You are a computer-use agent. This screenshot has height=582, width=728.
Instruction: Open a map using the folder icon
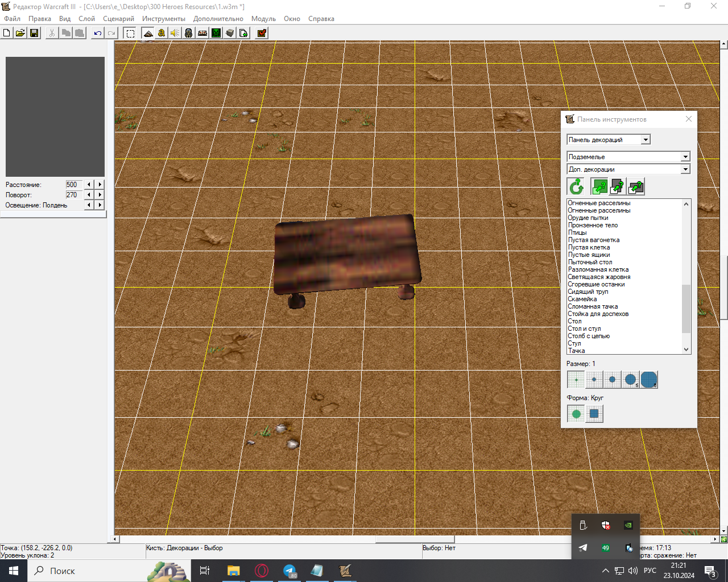20,33
